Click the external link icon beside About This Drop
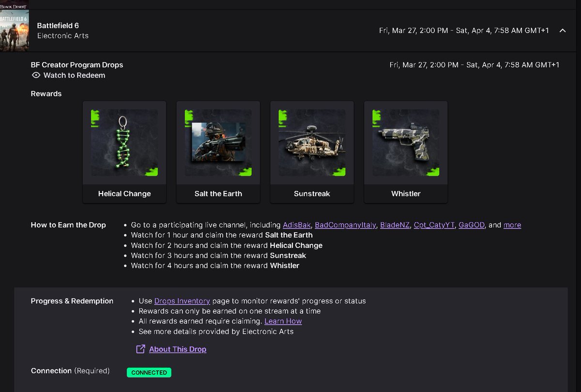Viewport: 581px width, 392px height. tap(140, 349)
